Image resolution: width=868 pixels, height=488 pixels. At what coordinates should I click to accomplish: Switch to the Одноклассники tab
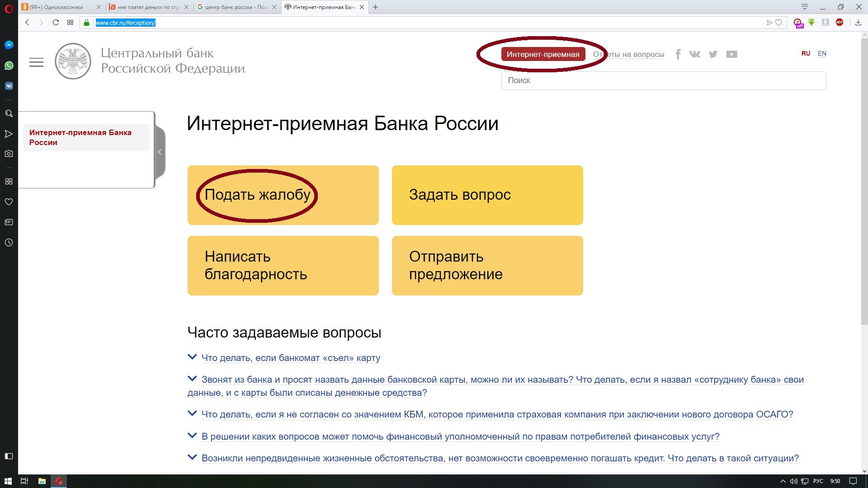coord(57,7)
